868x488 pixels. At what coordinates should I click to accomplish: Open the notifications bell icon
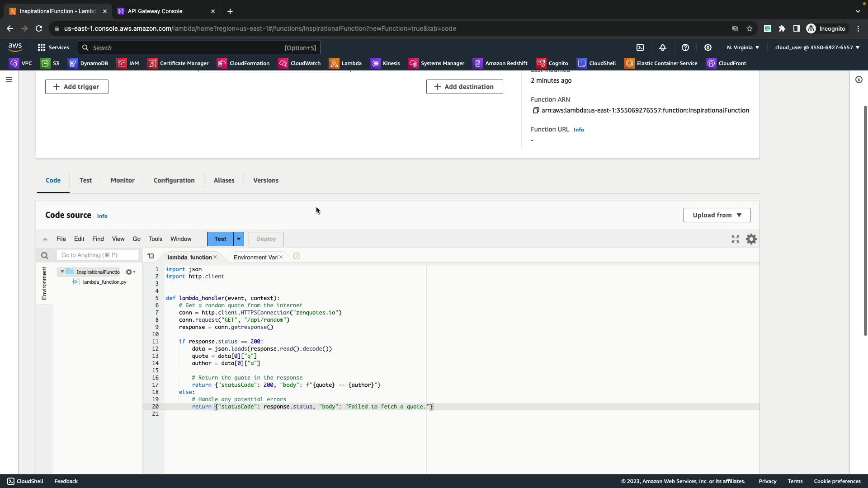pos(663,47)
